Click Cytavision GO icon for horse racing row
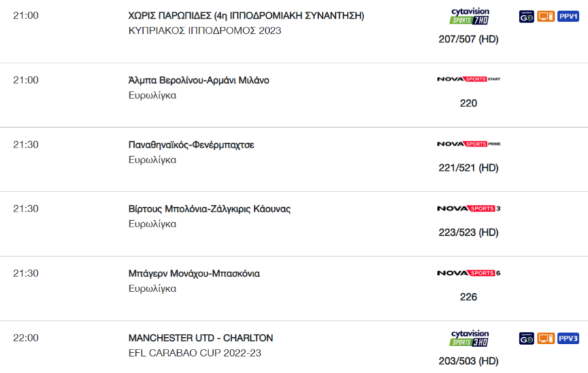 click(x=527, y=16)
